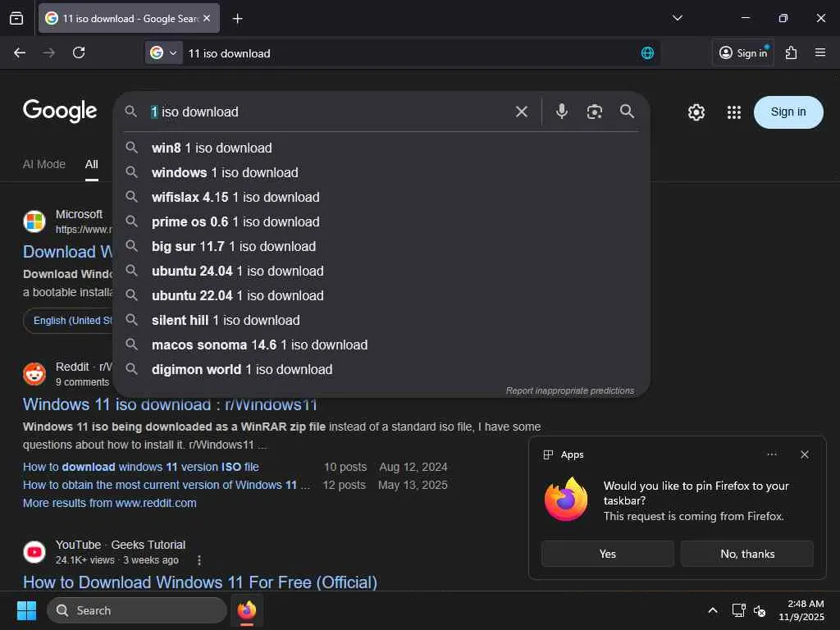Click the Firefox icon in the taskbar
Viewport: 840px width, 630px height.
246,610
